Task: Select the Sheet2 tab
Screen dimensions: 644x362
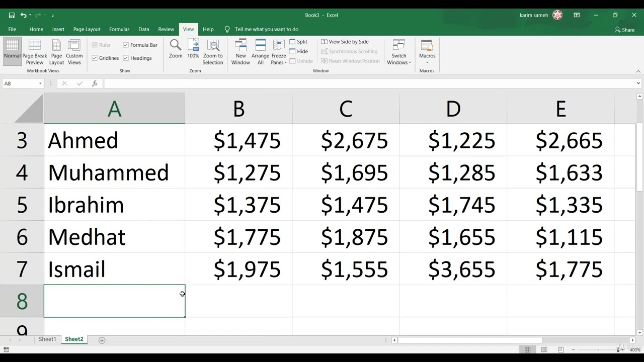Action: click(x=74, y=339)
